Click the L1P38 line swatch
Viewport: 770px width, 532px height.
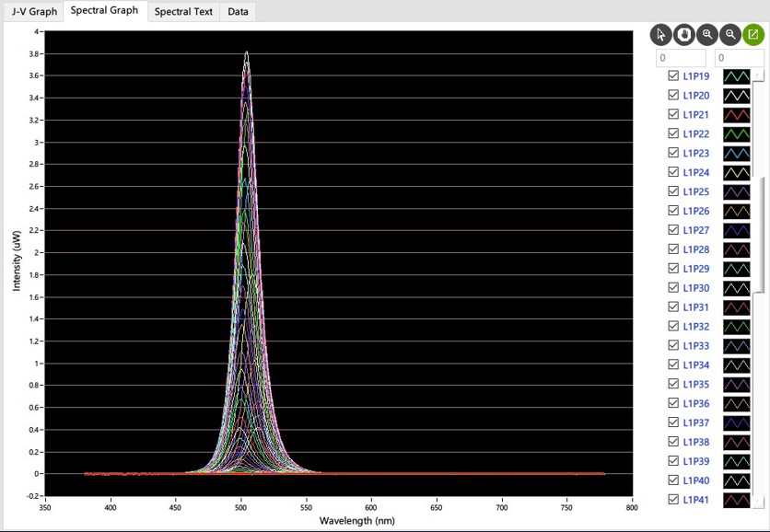pyautogui.click(x=737, y=442)
